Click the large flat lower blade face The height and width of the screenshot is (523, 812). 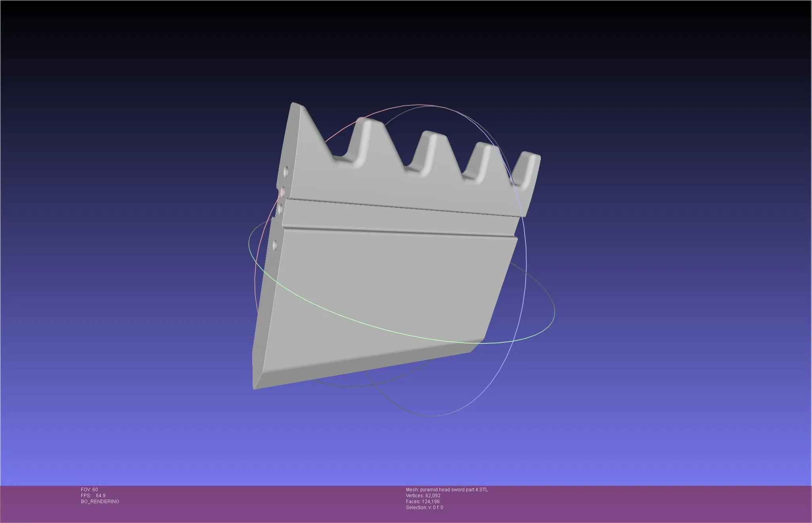381,285
